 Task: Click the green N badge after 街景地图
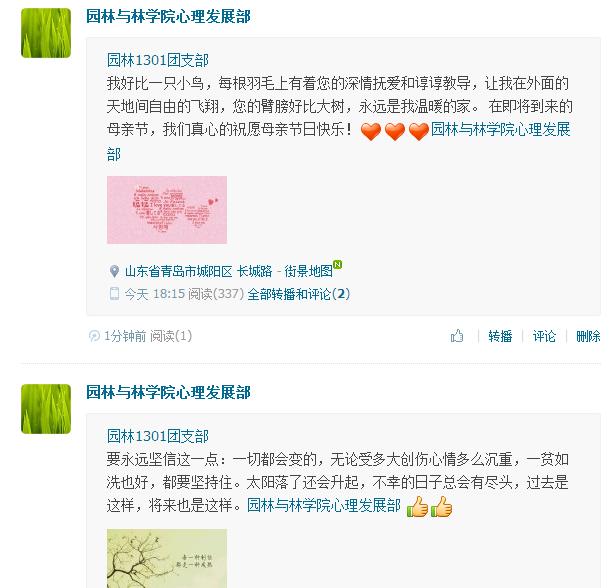click(337, 264)
